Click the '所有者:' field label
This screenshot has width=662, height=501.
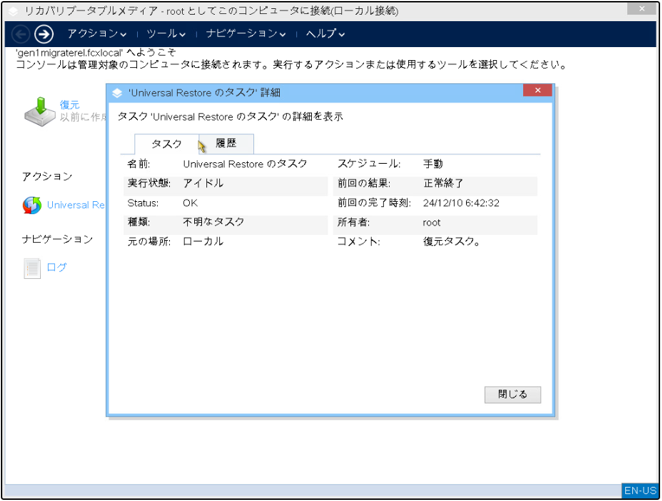[x=353, y=222]
